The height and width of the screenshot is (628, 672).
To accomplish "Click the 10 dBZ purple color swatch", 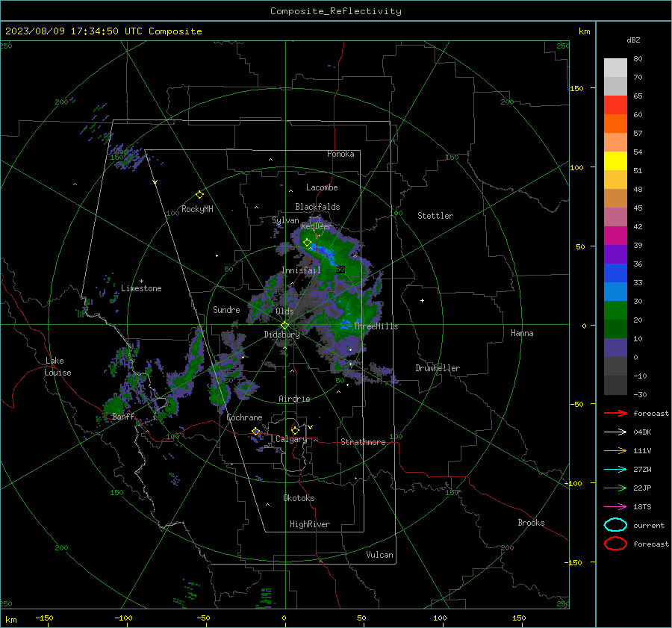I will [x=615, y=347].
